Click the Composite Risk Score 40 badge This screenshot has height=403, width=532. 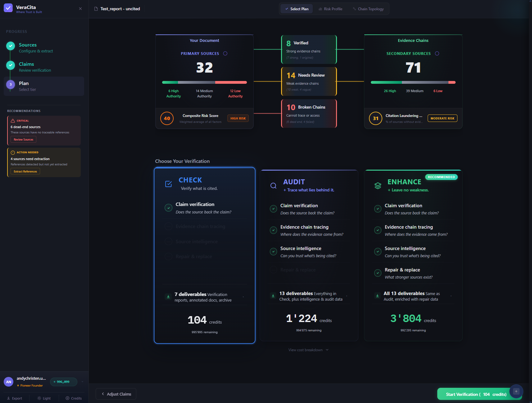[167, 118]
